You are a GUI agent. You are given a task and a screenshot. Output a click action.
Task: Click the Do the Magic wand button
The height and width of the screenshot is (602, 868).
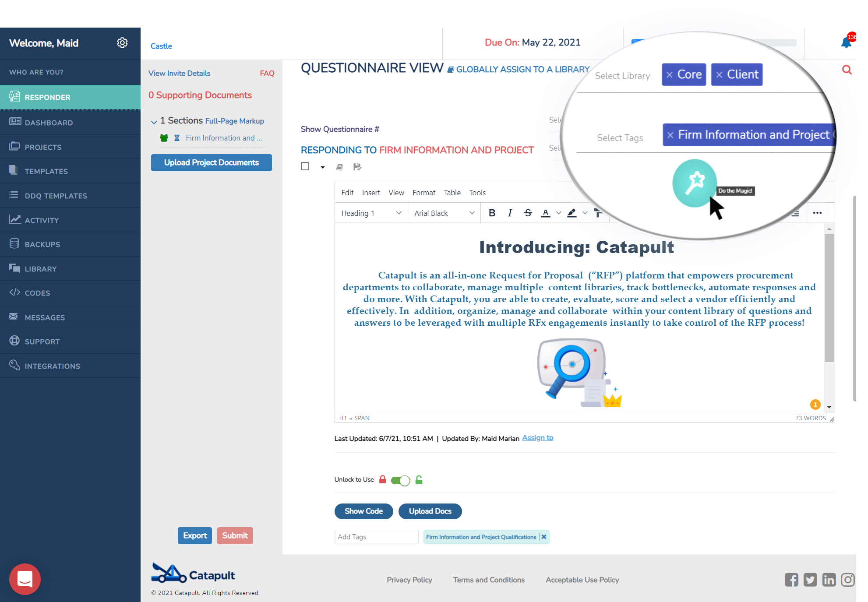coord(694,183)
